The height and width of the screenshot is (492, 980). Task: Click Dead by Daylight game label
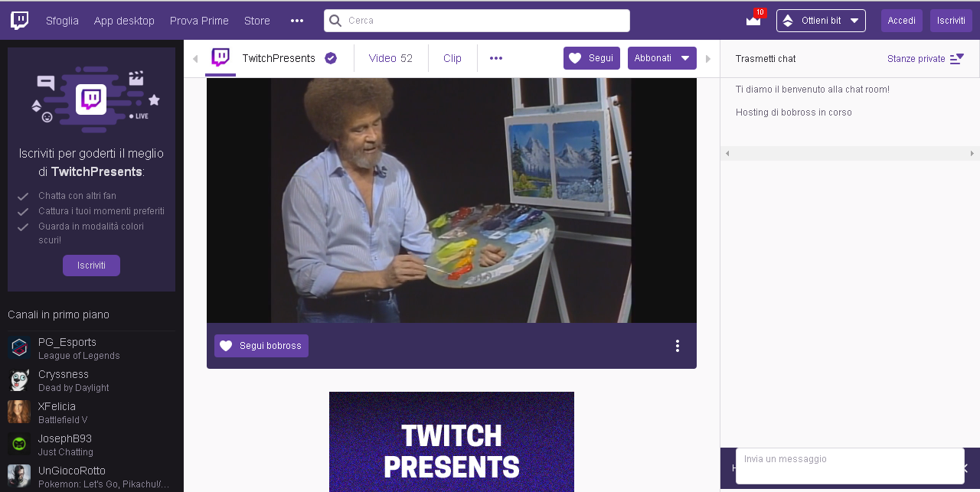point(73,388)
